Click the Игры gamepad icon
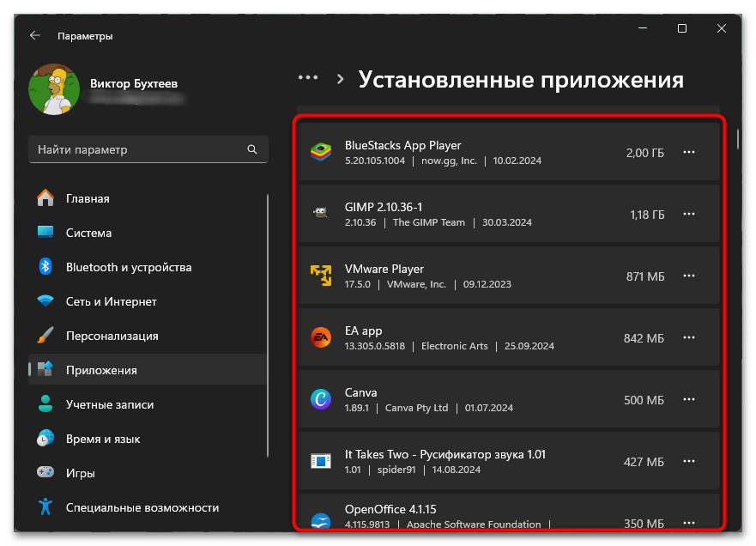The height and width of the screenshot is (546, 756). pos(45,472)
